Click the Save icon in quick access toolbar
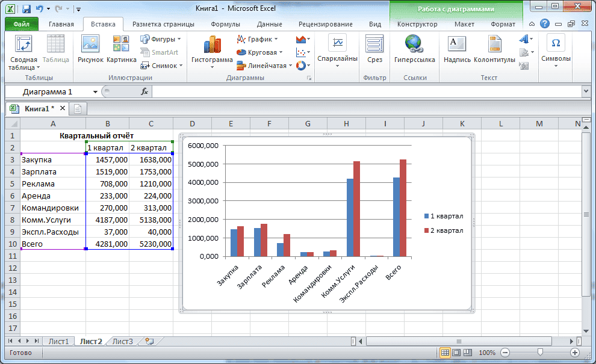This screenshot has height=364, width=596. [x=26, y=9]
